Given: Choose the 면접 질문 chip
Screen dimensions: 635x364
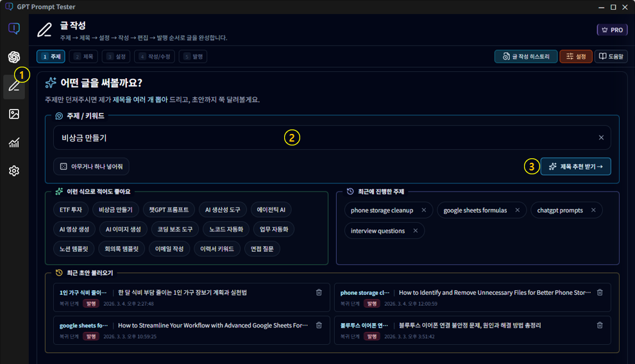Looking at the screenshot, I should [262, 249].
